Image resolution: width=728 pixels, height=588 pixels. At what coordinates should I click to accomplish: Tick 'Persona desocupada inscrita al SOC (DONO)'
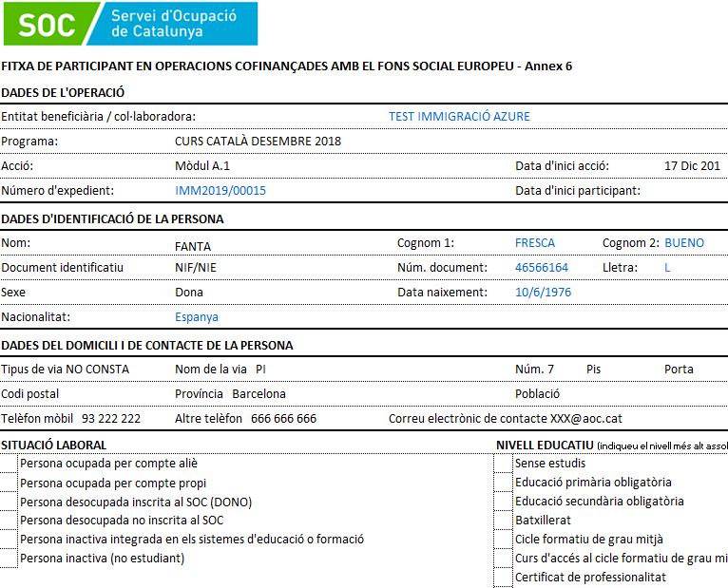point(10,502)
